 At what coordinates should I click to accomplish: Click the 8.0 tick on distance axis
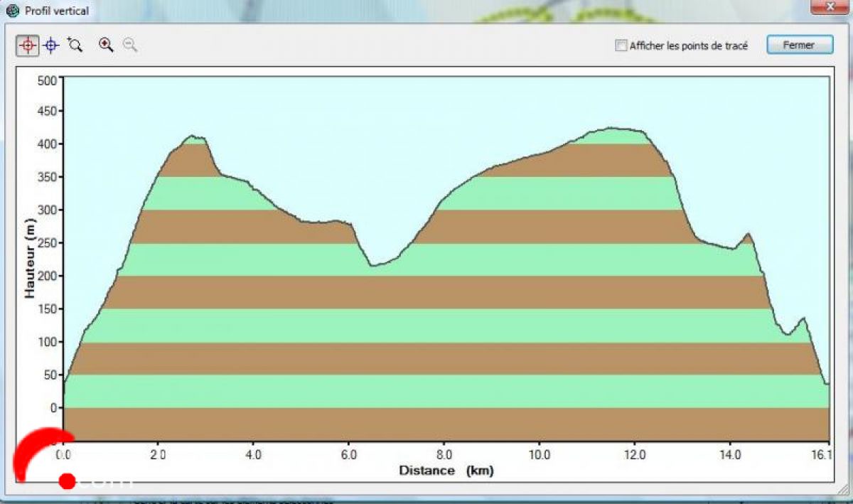coord(443,454)
